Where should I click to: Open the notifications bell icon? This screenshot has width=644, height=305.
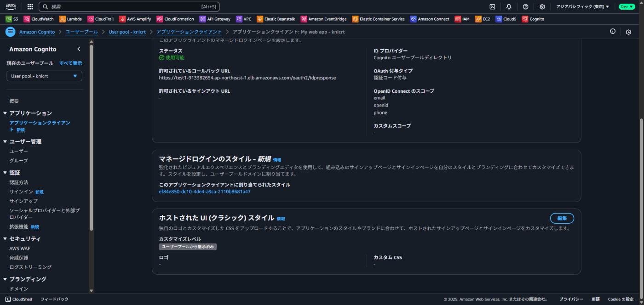(509, 6)
